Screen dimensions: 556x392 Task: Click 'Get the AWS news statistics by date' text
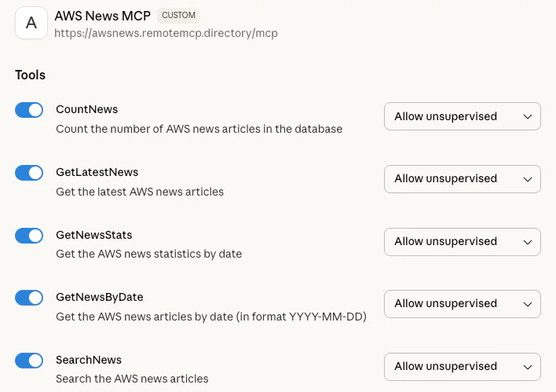[x=149, y=254]
